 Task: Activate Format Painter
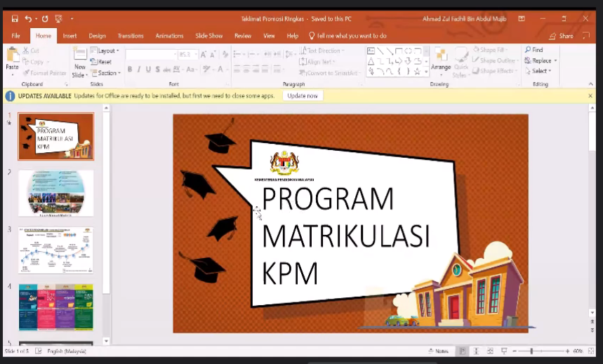pyautogui.click(x=44, y=73)
